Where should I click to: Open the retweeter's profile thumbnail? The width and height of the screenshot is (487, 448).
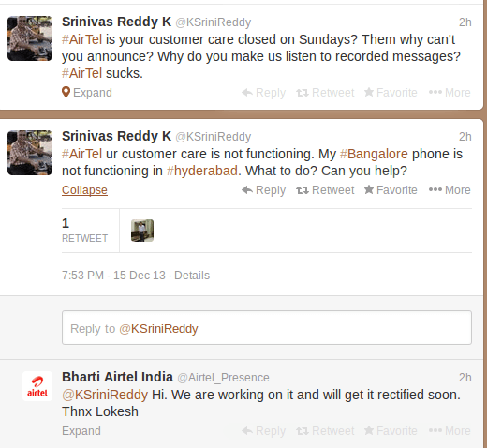(x=142, y=231)
